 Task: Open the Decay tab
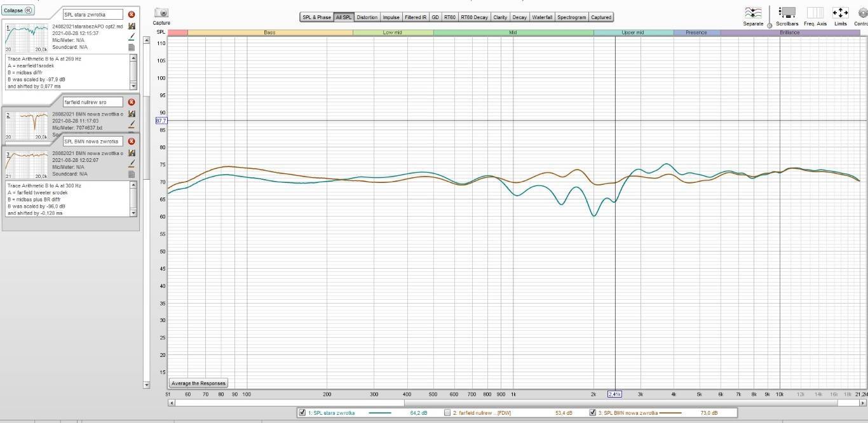point(519,17)
